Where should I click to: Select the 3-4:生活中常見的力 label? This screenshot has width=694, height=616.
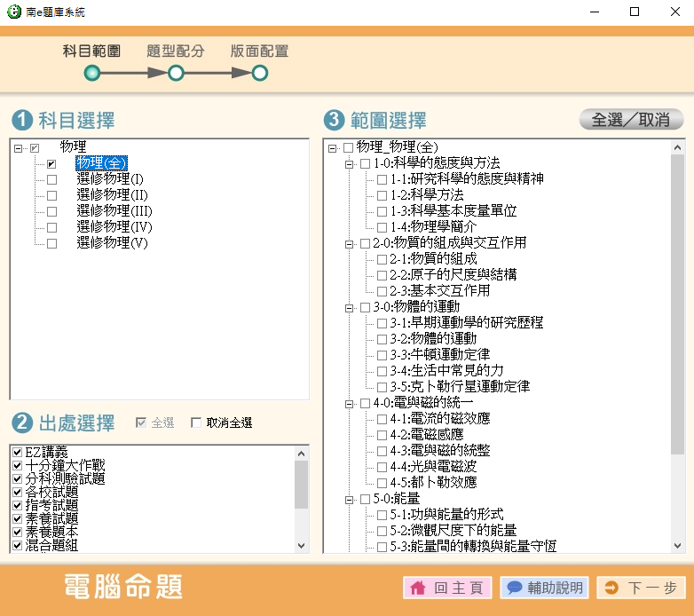tap(446, 370)
